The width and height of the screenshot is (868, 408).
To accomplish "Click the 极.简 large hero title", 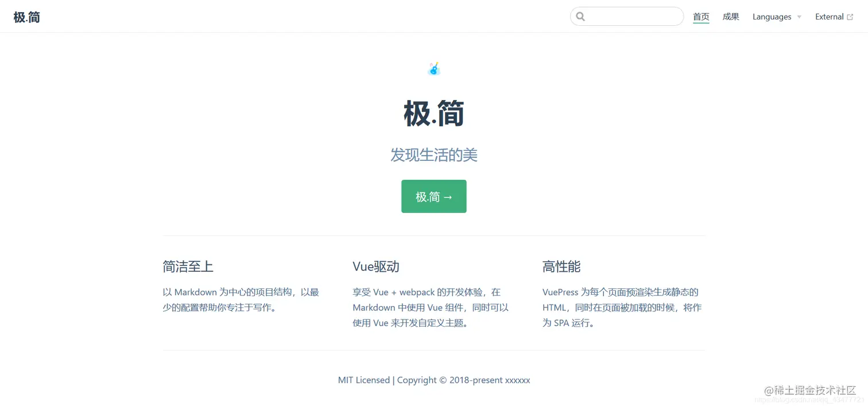I will pyautogui.click(x=433, y=114).
